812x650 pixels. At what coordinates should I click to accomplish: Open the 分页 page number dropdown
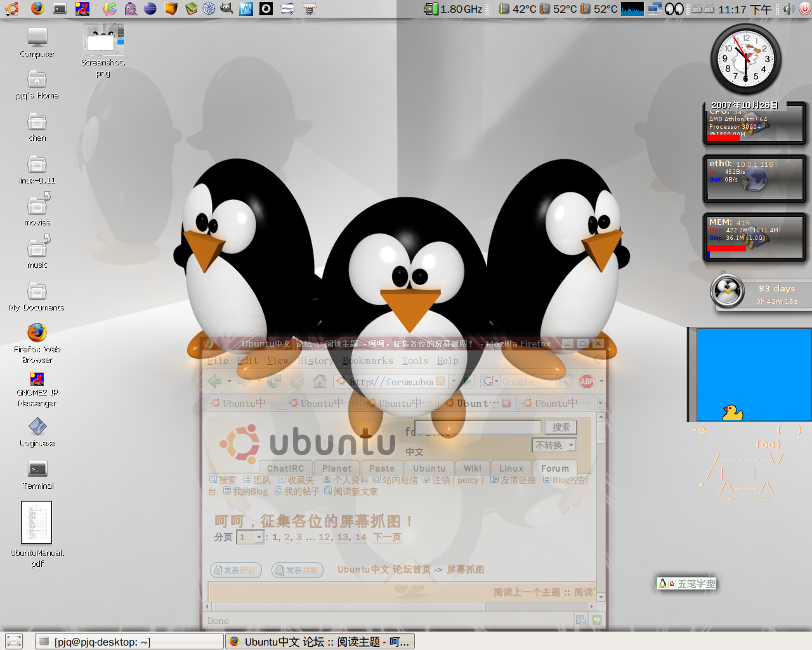[x=250, y=537]
